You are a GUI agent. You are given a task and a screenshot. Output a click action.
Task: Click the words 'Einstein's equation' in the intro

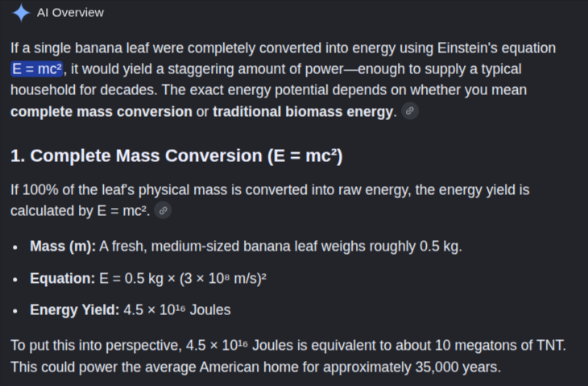click(x=496, y=48)
